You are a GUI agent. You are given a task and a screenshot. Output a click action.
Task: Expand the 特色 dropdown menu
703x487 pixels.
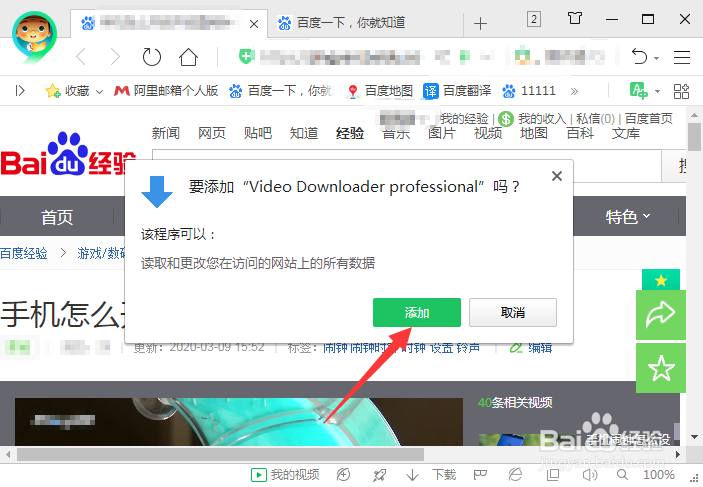click(628, 217)
